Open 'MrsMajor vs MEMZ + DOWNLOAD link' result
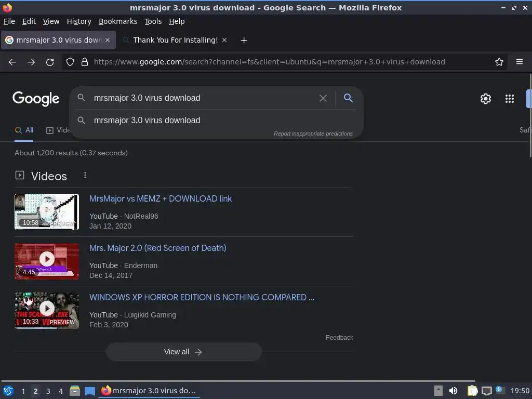The image size is (532, 399). (x=161, y=199)
